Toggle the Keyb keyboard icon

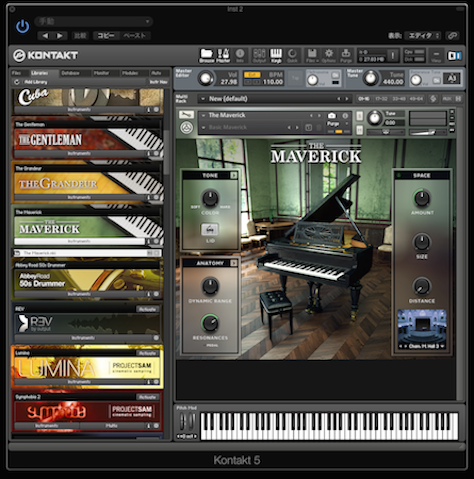pyautogui.click(x=276, y=55)
